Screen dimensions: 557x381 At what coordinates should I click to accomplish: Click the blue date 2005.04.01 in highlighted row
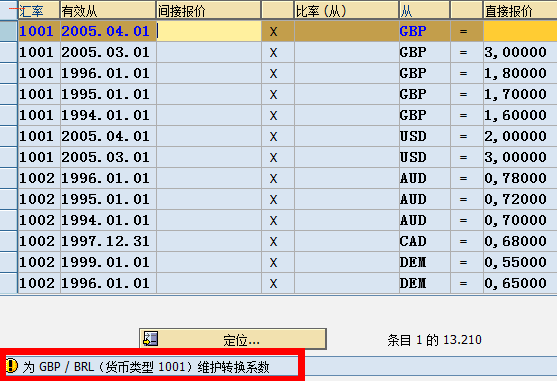coord(106,31)
